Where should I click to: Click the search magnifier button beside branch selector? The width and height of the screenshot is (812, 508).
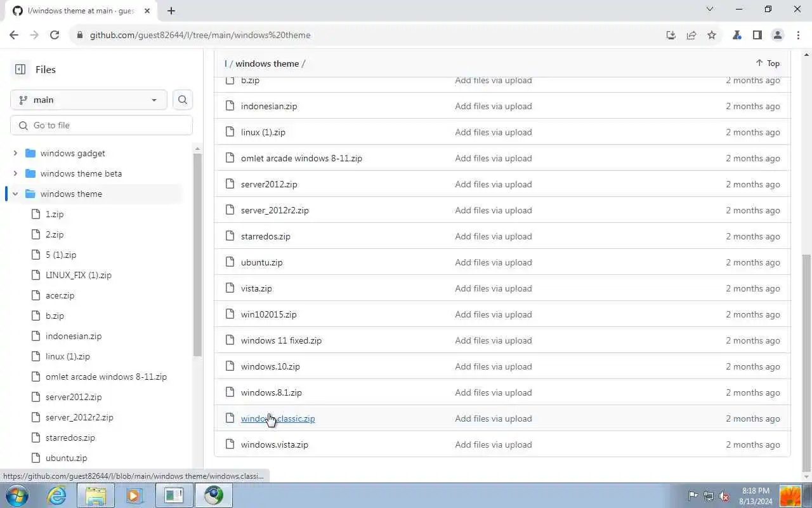[x=183, y=100]
